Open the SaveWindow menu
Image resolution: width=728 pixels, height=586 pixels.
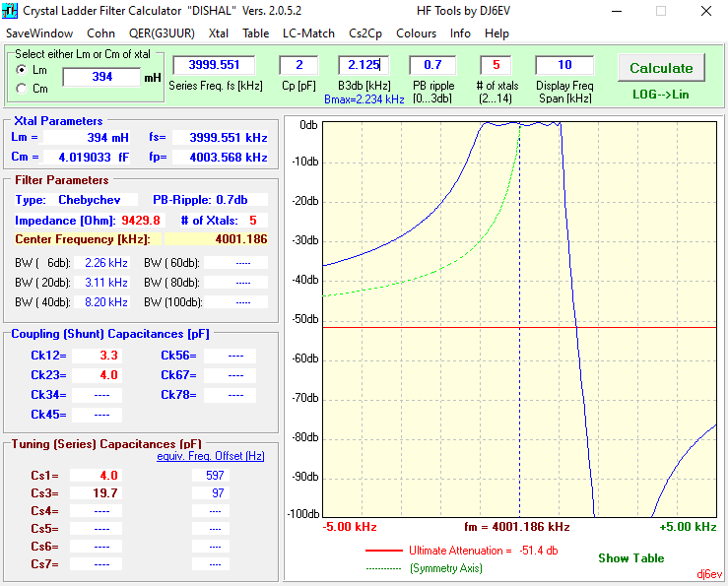[39, 33]
